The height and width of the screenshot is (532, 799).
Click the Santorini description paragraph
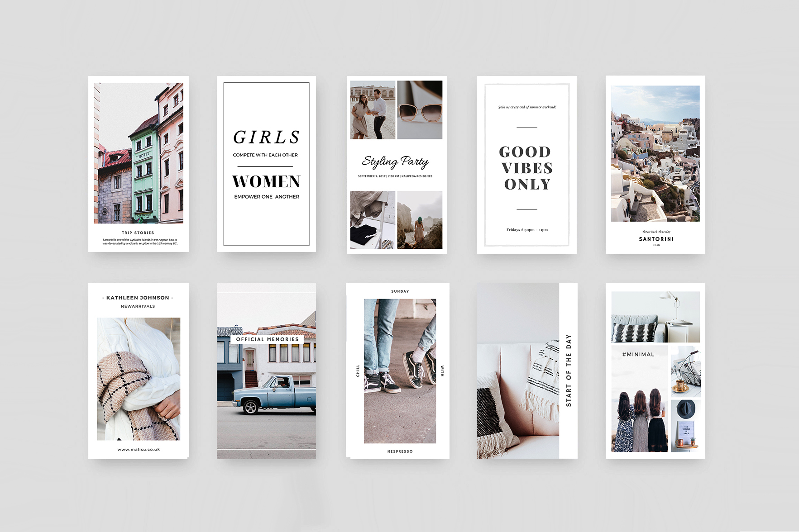click(139, 242)
